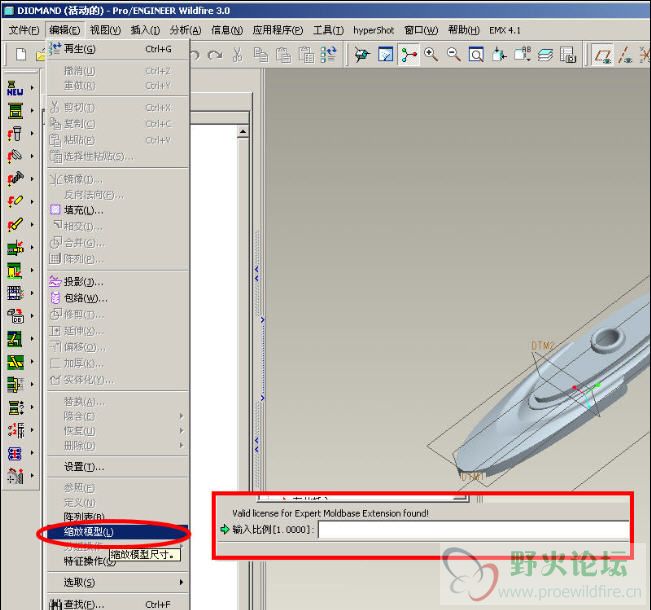Choose 投影(J)... menu entry
This screenshot has width=651, height=610.
point(118,282)
